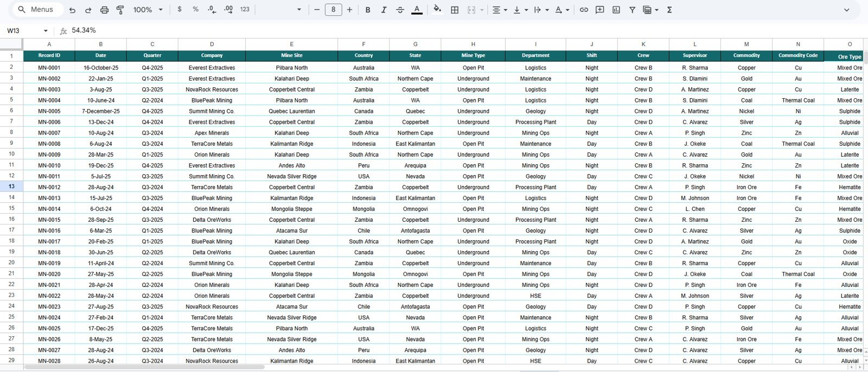
Task: Click cell M. Johnson in row 14
Action: 695,198
